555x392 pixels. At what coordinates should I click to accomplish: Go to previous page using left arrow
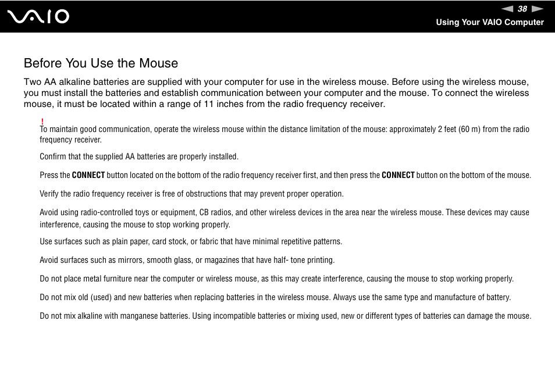(507, 9)
